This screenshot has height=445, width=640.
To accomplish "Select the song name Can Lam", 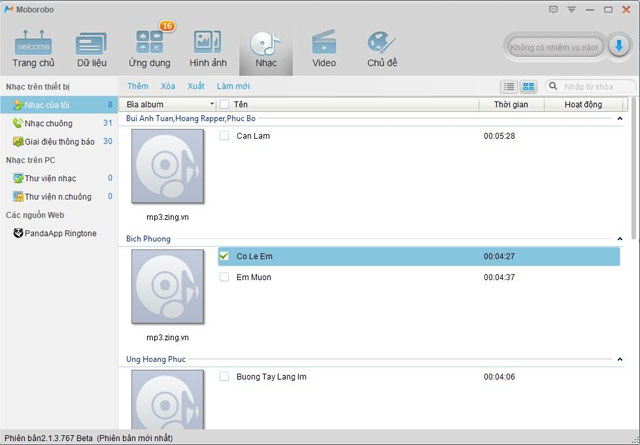I will pyautogui.click(x=253, y=136).
